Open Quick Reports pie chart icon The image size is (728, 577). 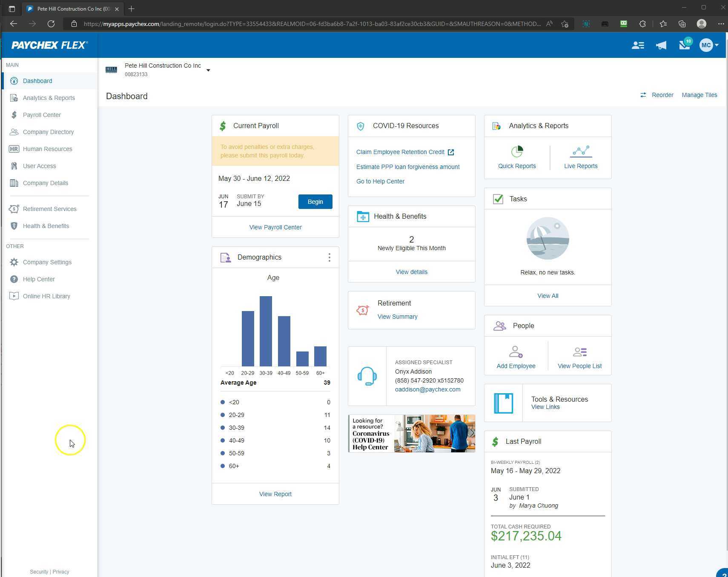[517, 151]
